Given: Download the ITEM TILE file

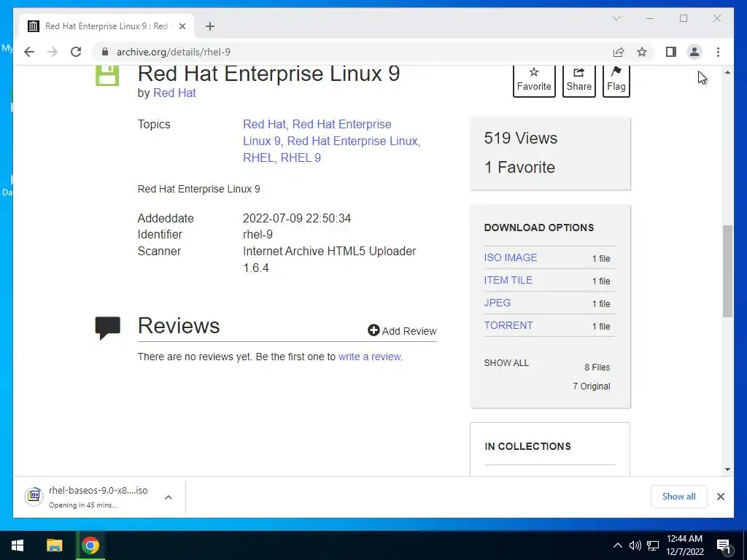Looking at the screenshot, I should (x=508, y=280).
